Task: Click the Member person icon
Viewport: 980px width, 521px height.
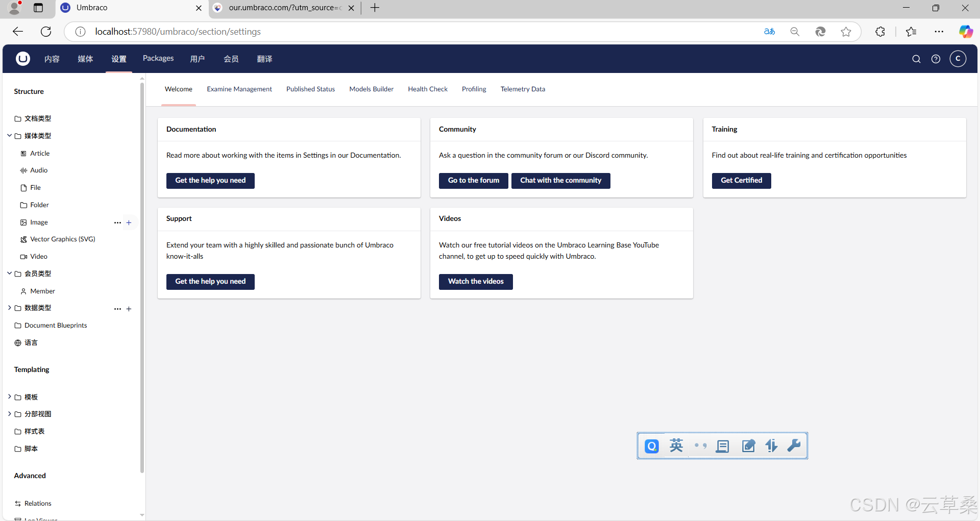Action: tap(23, 291)
